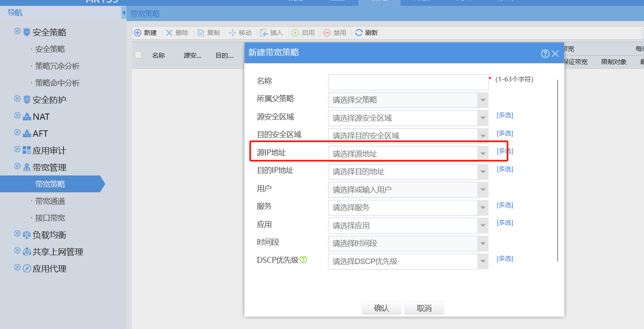Click 取消 to cancel the dialog

pos(424,308)
